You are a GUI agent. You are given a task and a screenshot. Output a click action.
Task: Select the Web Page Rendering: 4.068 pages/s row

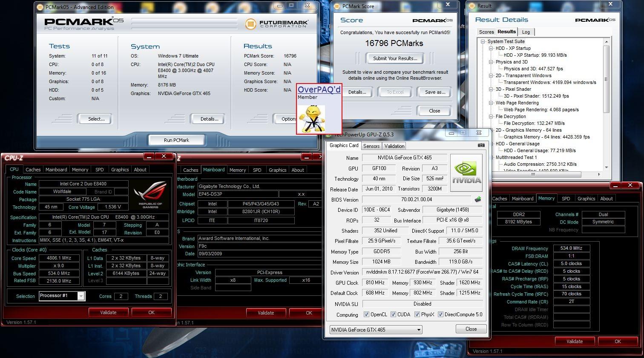pyautogui.click(x=541, y=110)
